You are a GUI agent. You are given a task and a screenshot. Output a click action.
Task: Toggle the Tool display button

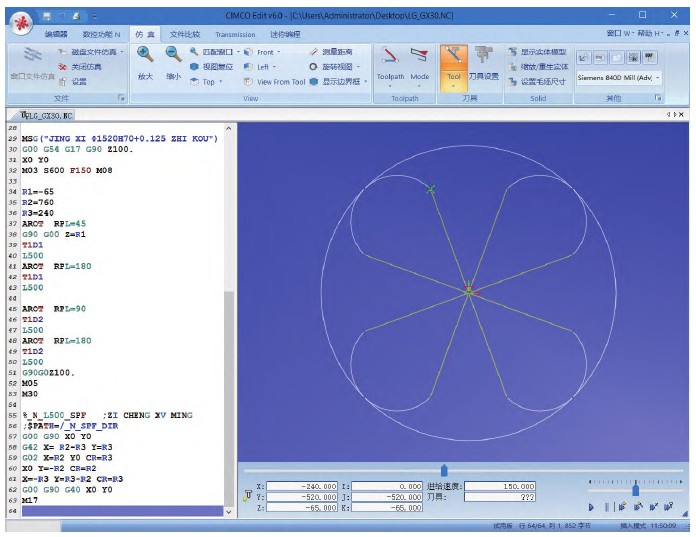coord(454,62)
